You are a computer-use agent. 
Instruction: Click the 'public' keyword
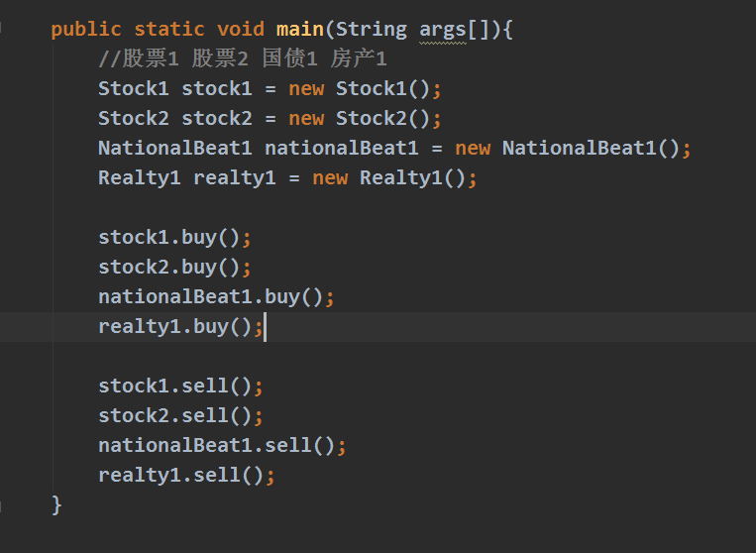(86, 30)
